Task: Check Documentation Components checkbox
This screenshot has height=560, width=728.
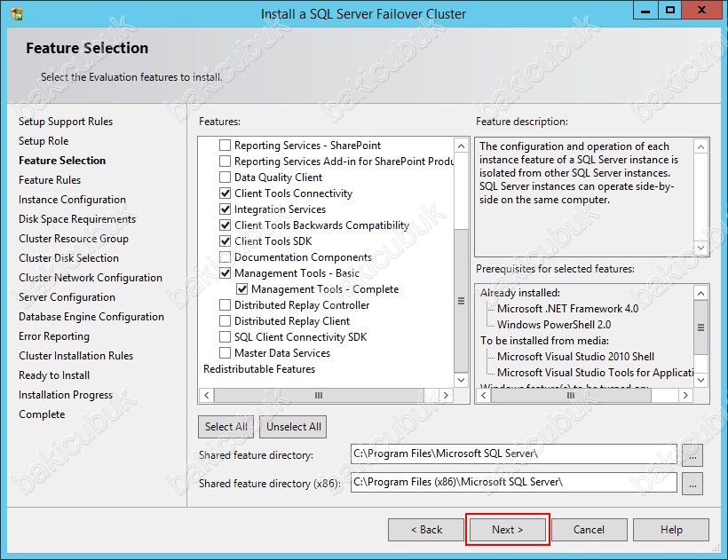Action: click(225, 257)
